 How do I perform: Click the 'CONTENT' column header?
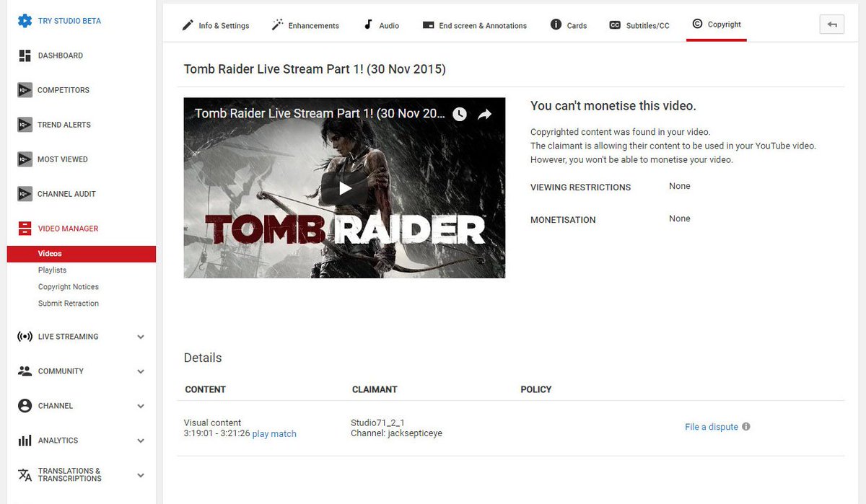(206, 389)
